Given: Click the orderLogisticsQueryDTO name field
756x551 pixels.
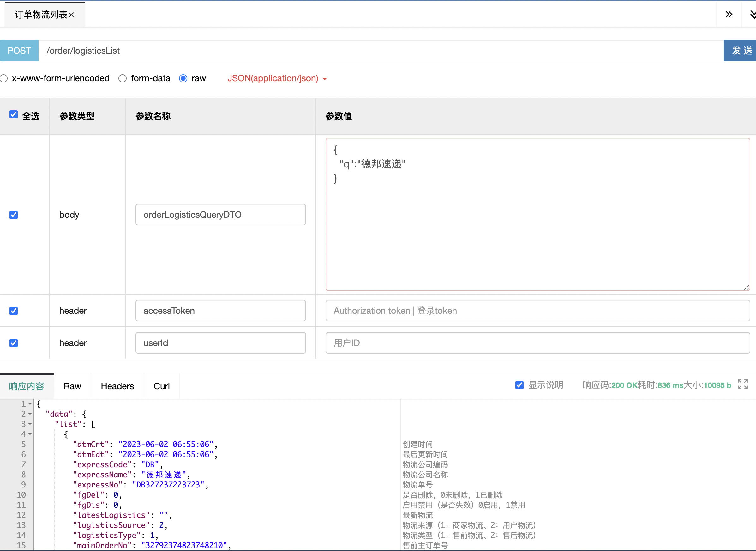Looking at the screenshot, I should 221,215.
